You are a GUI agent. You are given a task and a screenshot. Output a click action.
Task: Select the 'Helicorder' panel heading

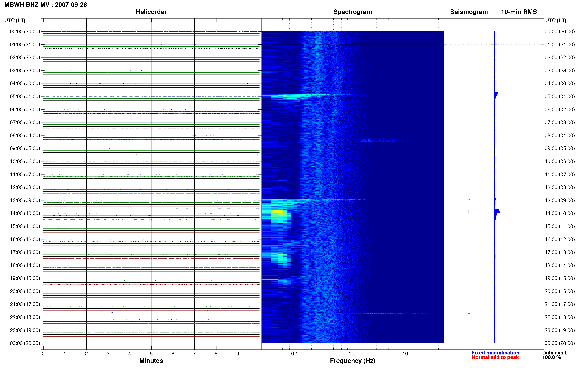151,12
